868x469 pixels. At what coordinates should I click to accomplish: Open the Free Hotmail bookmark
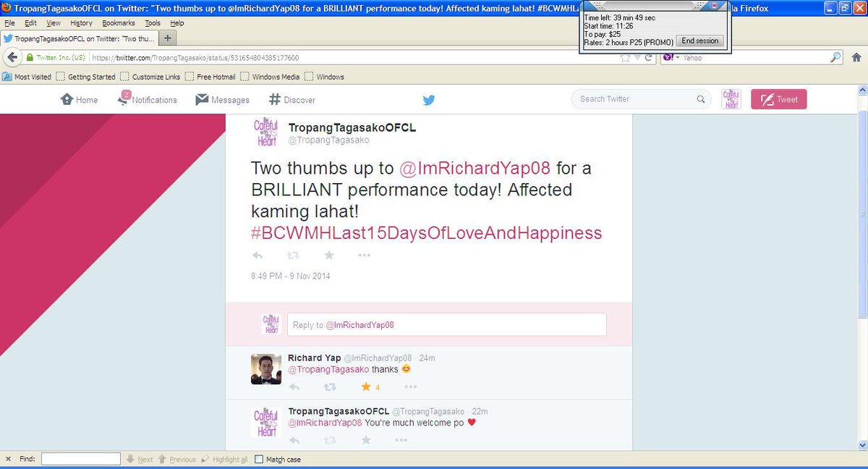coord(210,77)
